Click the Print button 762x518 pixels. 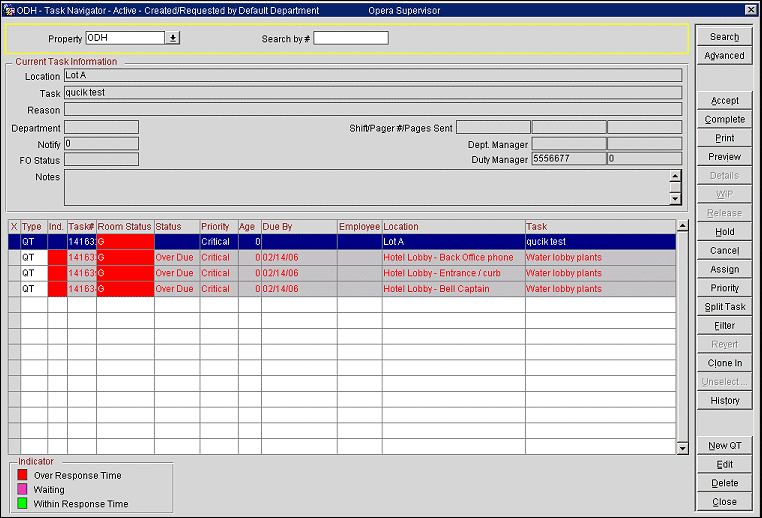[724, 138]
